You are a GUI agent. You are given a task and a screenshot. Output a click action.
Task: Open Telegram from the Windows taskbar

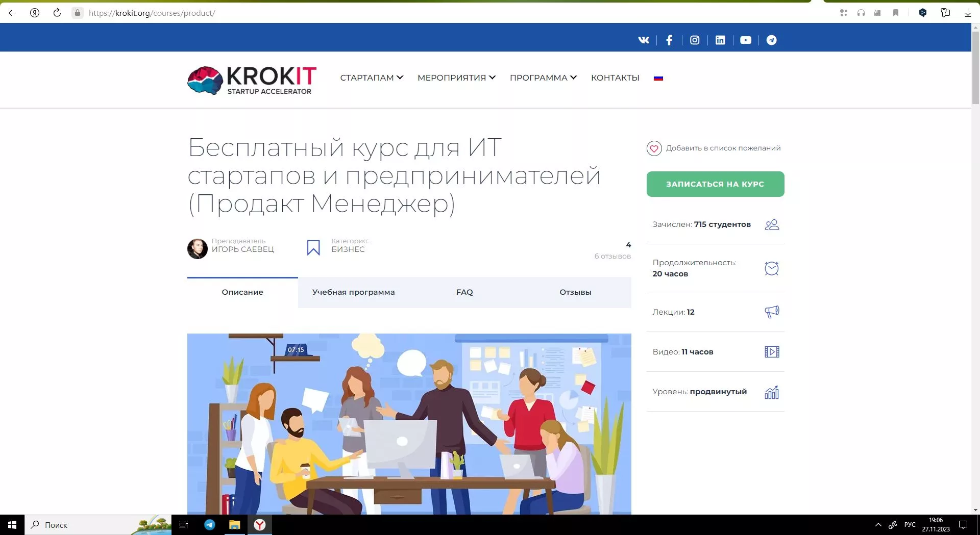click(x=210, y=525)
